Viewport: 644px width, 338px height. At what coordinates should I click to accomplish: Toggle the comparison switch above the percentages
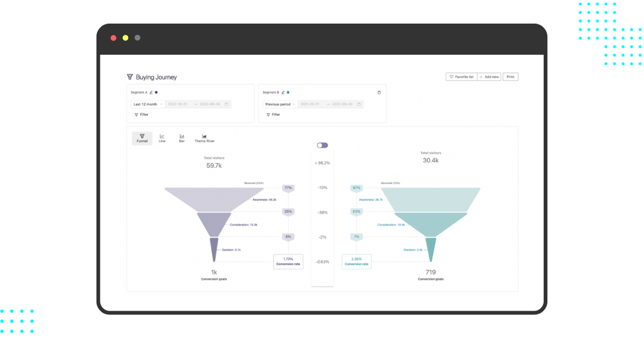(x=322, y=145)
